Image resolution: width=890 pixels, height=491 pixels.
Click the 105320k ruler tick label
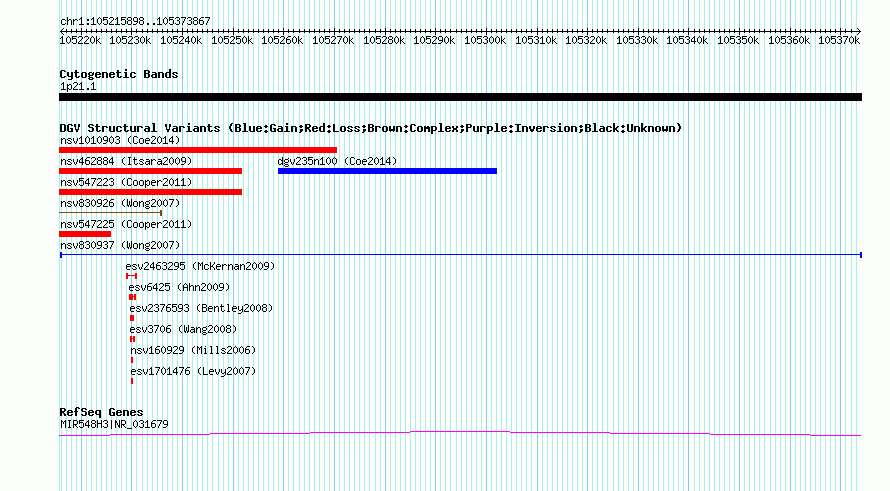click(x=586, y=40)
